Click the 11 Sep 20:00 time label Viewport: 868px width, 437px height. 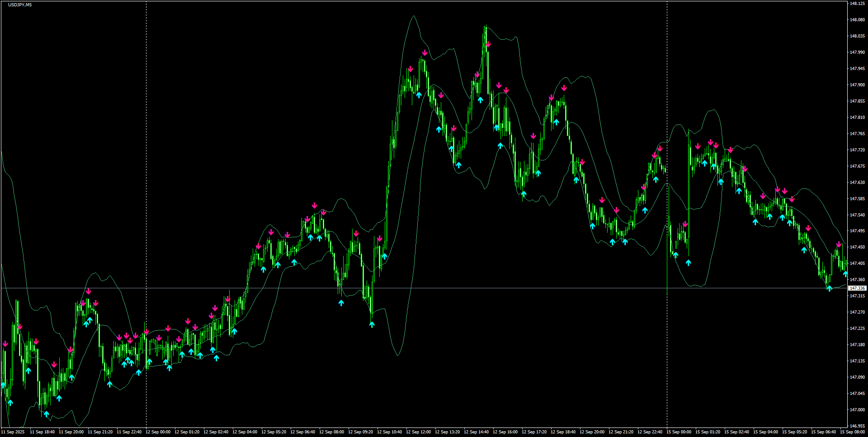(71, 432)
